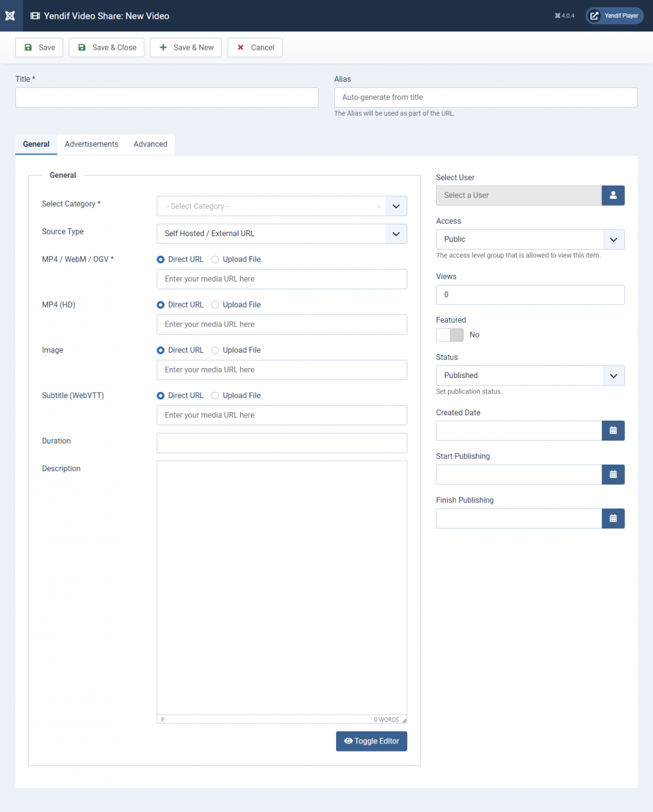Open the Source Type dropdown
The image size is (653, 812).
pyautogui.click(x=395, y=234)
